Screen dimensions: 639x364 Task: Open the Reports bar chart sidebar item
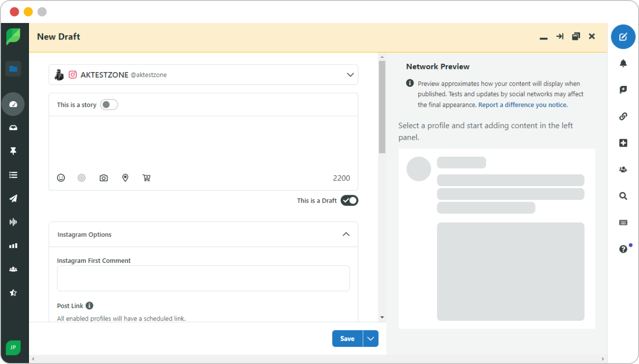[13, 246]
